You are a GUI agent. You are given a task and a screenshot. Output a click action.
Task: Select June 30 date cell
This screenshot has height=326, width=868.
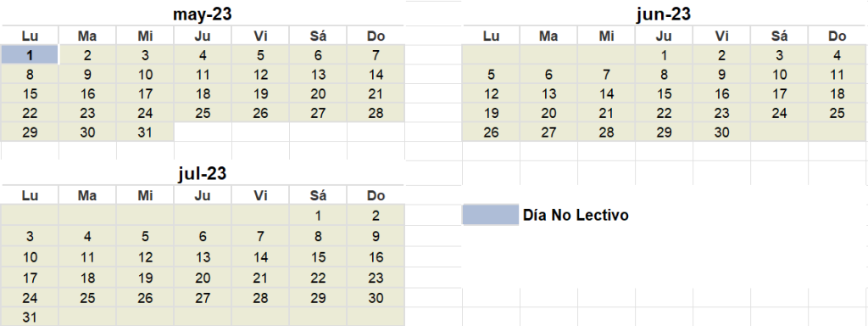(x=721, y=132)
